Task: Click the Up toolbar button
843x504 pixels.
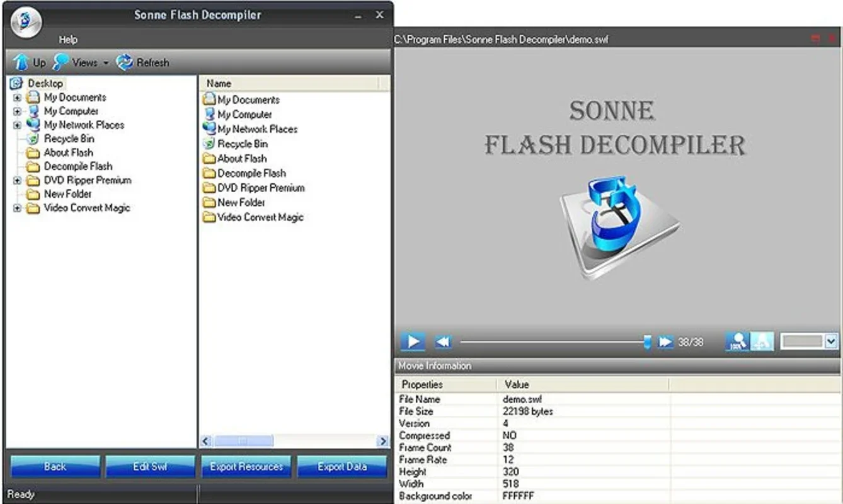Action: click(30, 62)
